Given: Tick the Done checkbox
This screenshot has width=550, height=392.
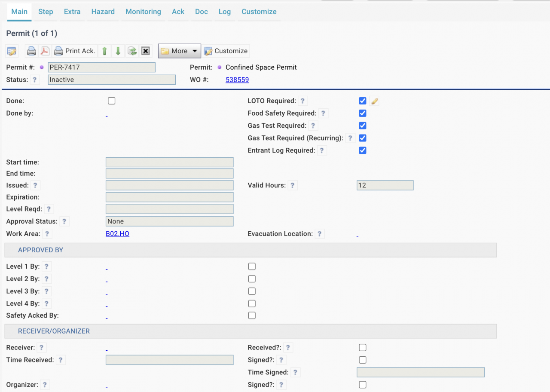Looking at the screenshot, I should (112, 101).
